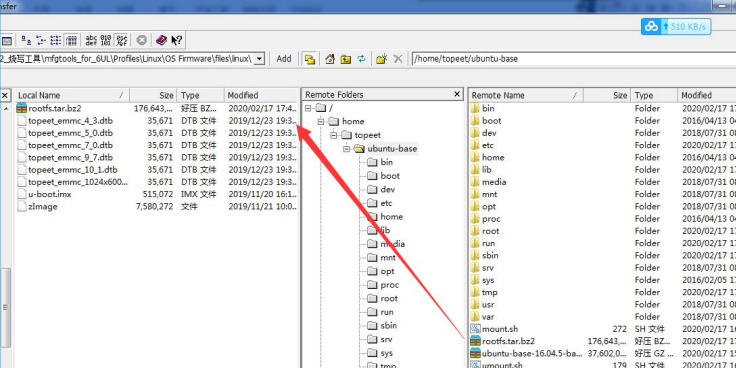736x368 pixels.
Task: Sort local files by Type column
Action: tap(201, 95)
